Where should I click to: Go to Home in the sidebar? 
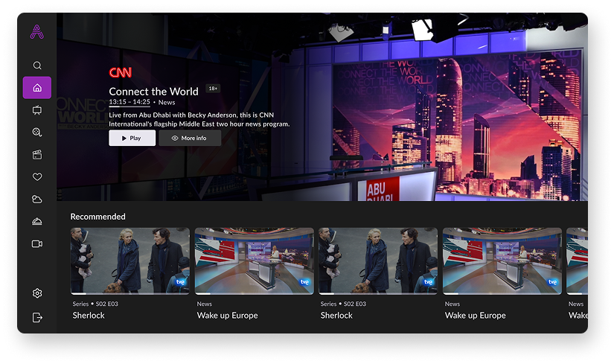coord(37,87)
